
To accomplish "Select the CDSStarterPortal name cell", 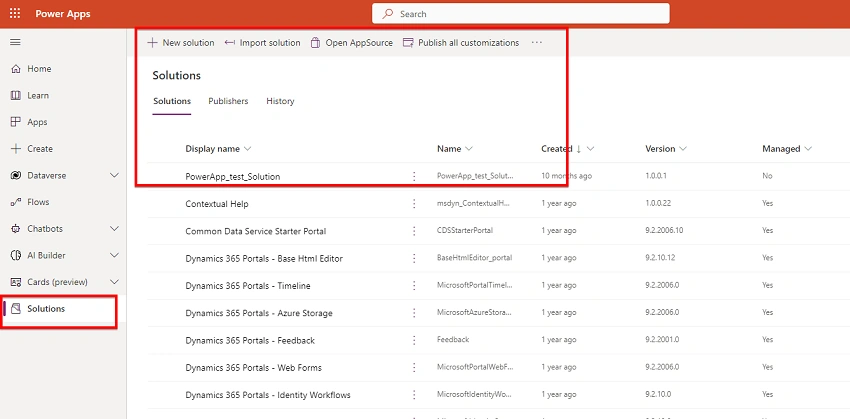I will 465,230.
